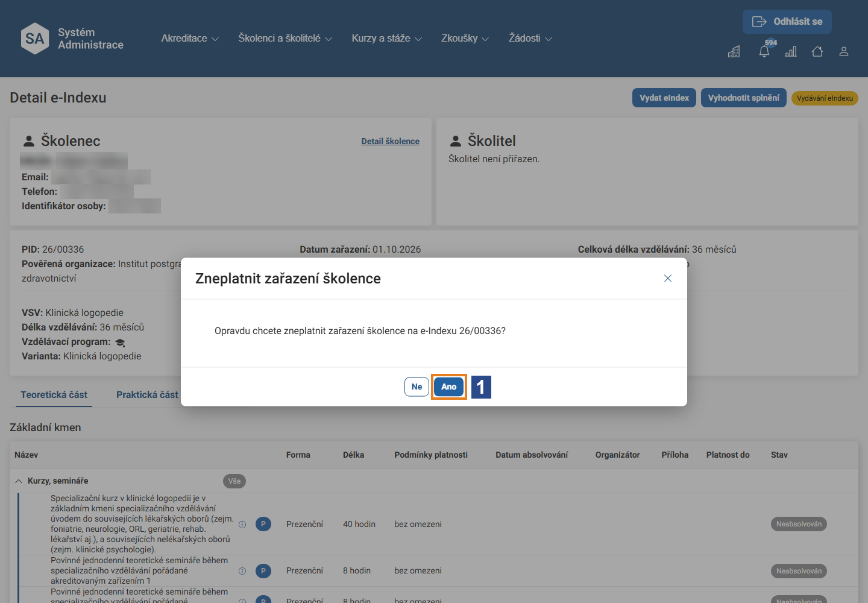Cancel with the Ne button
Screen dimensions: 868x603
coord(417,387)
